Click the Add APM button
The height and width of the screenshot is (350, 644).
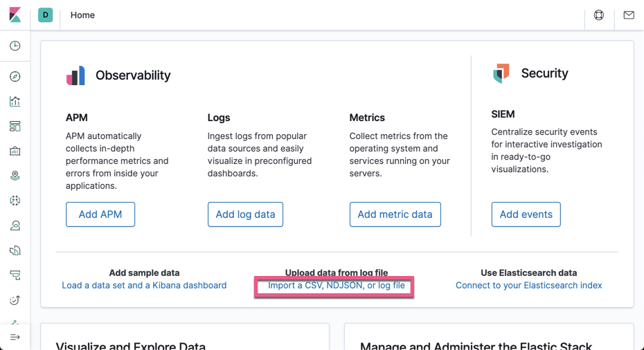tap(100, 214)
